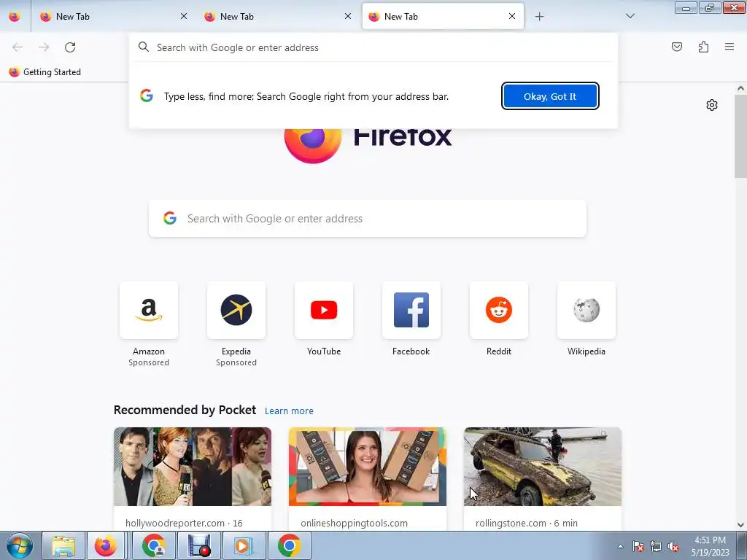
Task: Open the network status tray icon
Action: (x=656, y=547)
